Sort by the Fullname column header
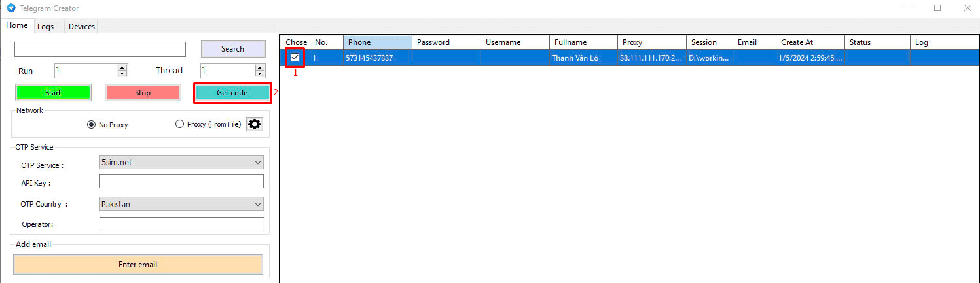 pyautogui.click(x=584, y=42)
